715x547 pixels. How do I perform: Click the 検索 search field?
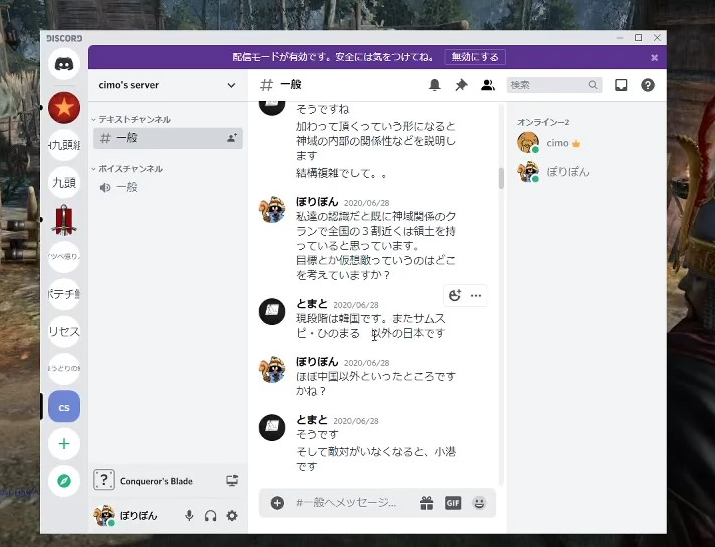pyautogui.click(x=554, y=85)
